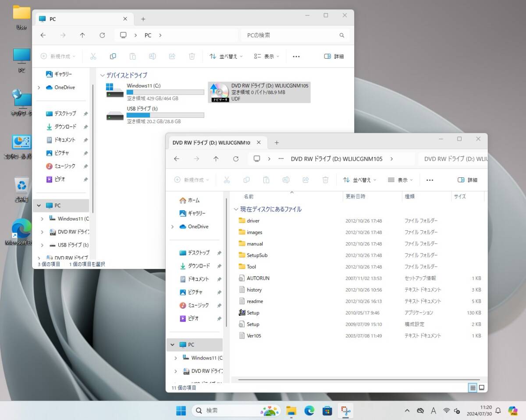Image resolution: width=526 pixels, height=420 pixels.
Task: Click Paste icon in DVD drive window toolbar
Action: coord(266,180)
